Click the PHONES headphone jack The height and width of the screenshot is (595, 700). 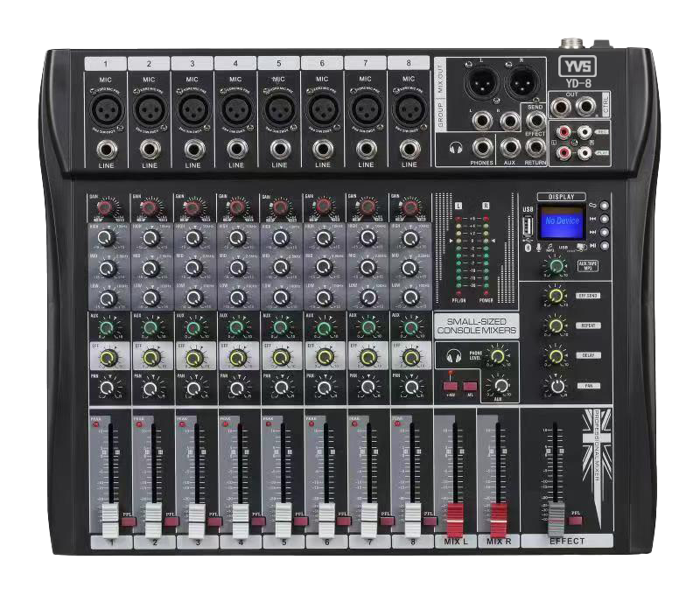(482, 149)
